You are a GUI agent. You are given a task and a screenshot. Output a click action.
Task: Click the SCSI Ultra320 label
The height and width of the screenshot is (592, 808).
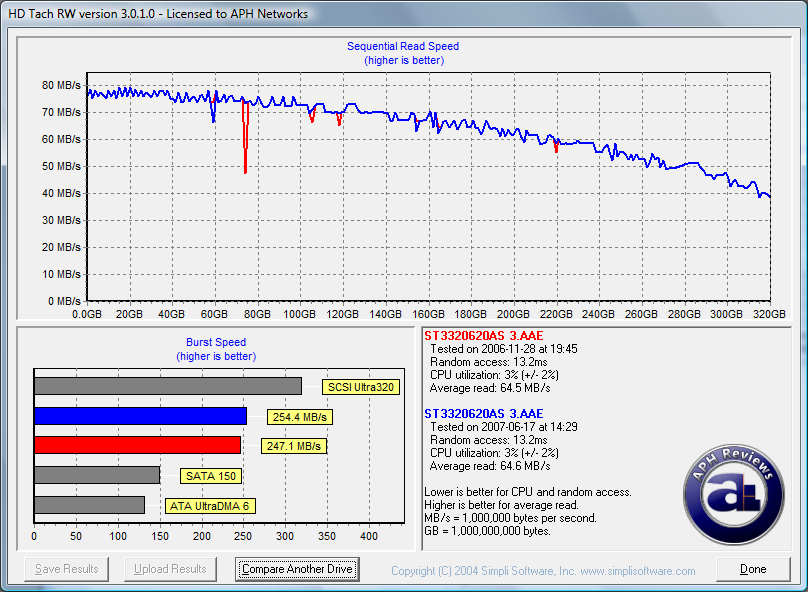click(361, 387)
